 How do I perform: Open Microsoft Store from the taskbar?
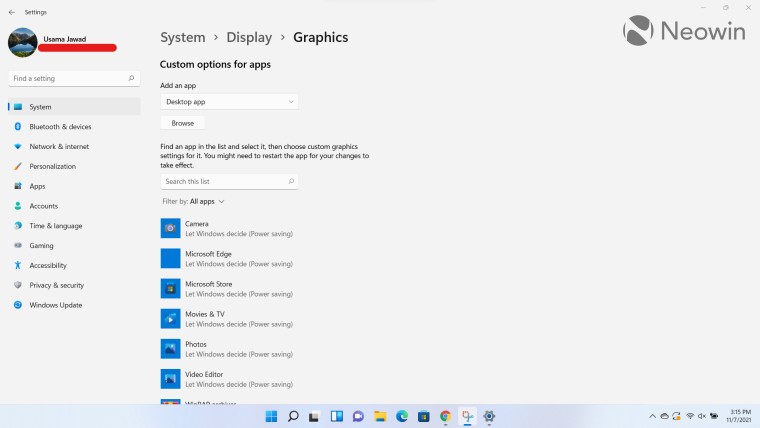[424, 416]
